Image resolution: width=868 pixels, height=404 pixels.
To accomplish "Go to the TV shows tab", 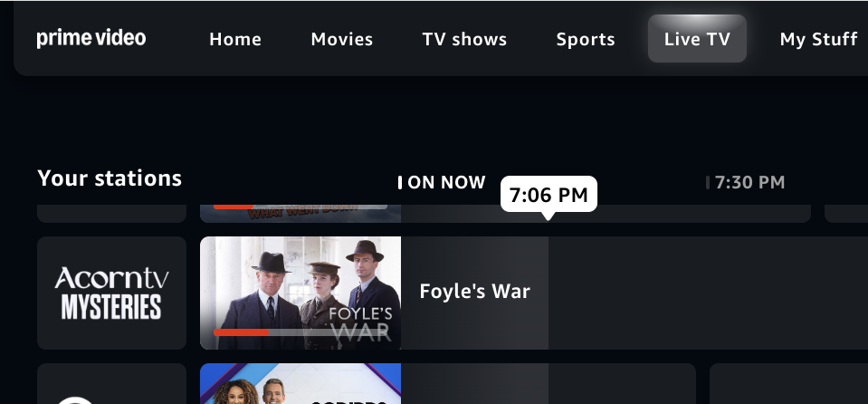I will [464, 39].
